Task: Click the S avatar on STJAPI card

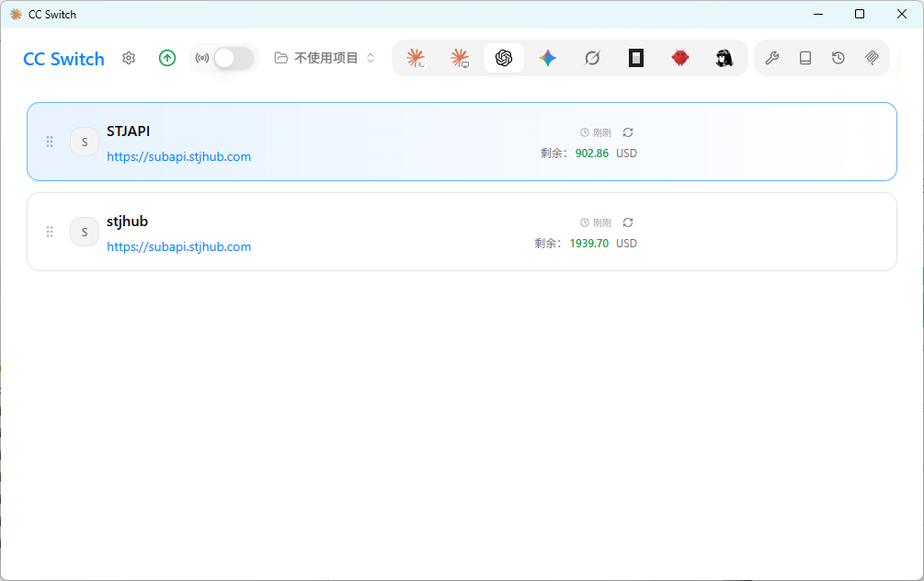Action: tap(85, 142)
